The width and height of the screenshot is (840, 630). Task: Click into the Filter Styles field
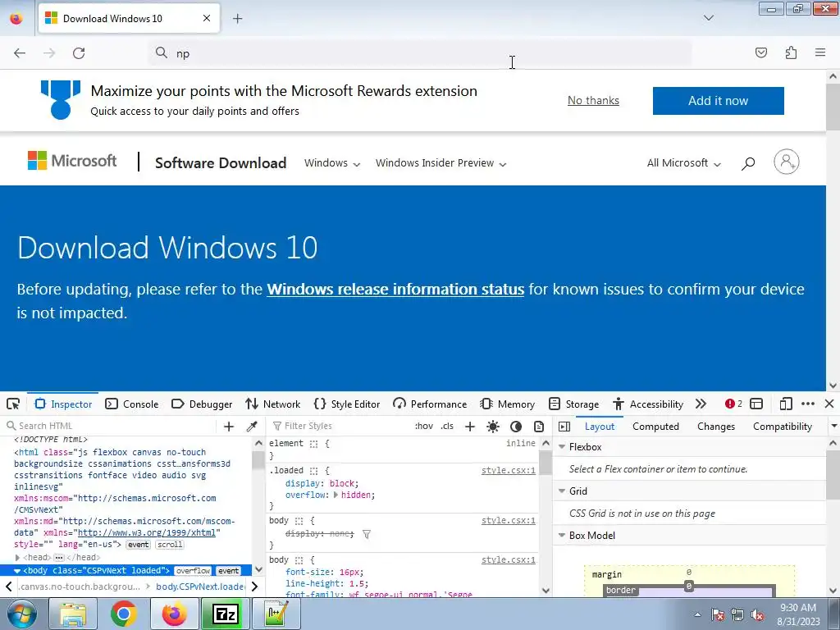(x=339, y=426)
